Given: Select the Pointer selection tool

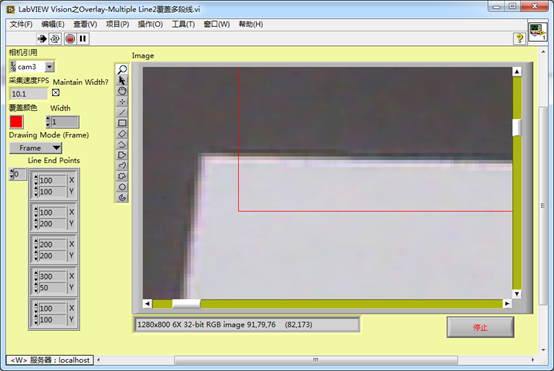Looking at the screenshot, I should [x=122, y=80].
